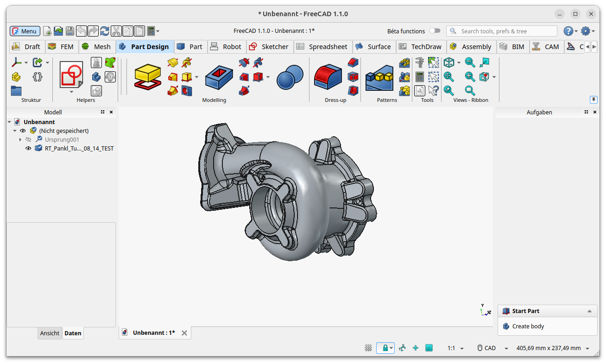Click the Zoom in magnifier icon
Screen dimensions: 606x364
[x=470, y=76]
